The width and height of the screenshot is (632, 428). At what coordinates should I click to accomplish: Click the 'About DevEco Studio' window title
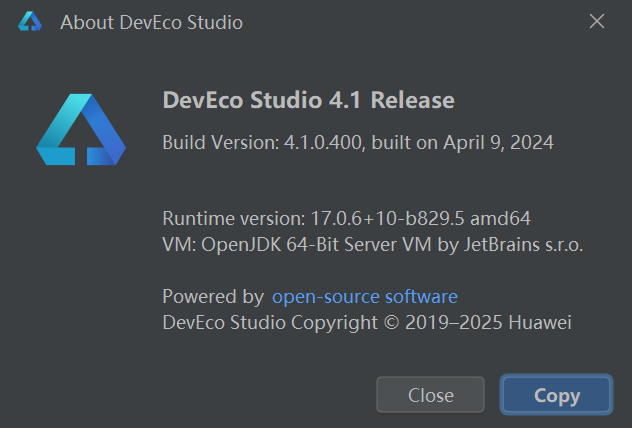152,22
